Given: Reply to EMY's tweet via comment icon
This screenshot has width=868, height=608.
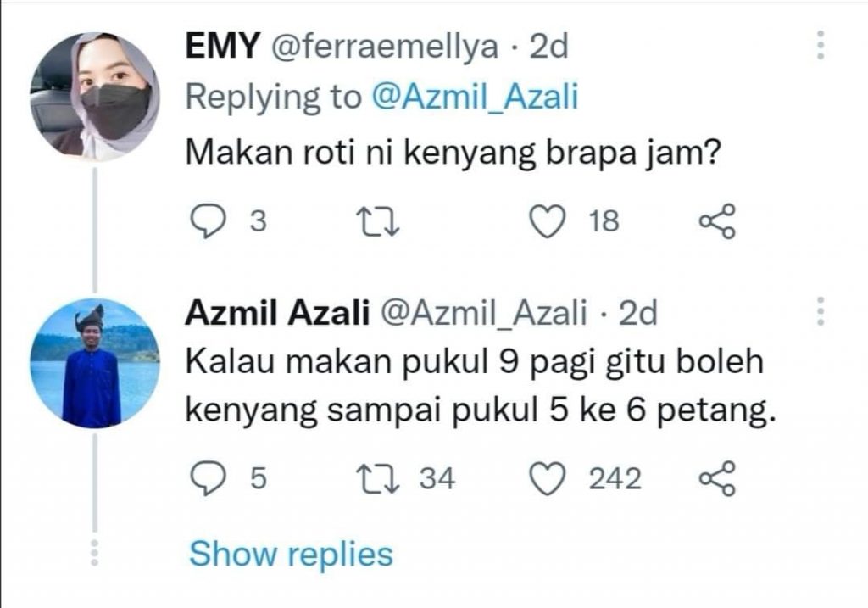Looking at the screenshot, I should 204,222.
